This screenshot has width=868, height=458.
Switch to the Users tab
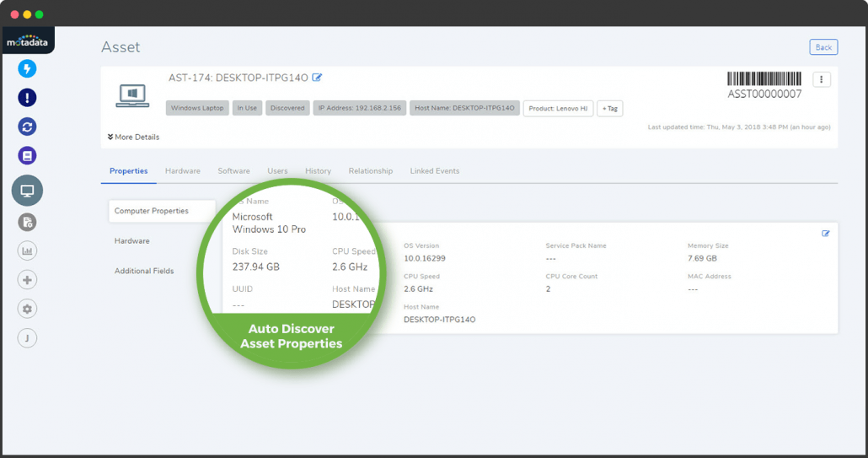277,171
